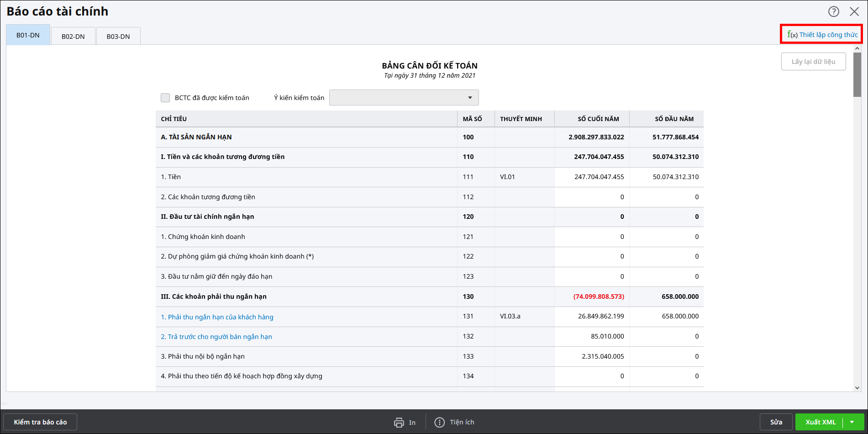The height and width of the screenshot is (434, 868).
Task: Open Phải thu ngắn hạn của khách hàng link
Action: click(x=217, y=317)
